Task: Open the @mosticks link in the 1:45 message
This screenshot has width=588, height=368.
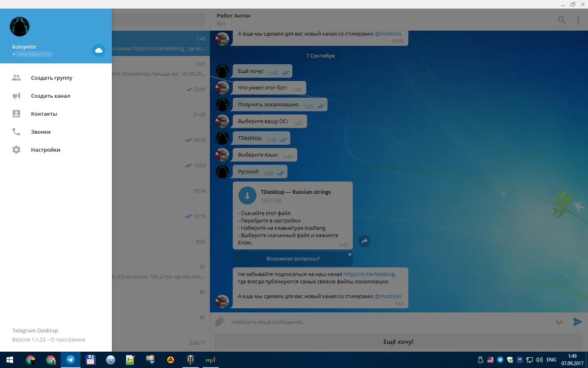Action: point(388,296)
